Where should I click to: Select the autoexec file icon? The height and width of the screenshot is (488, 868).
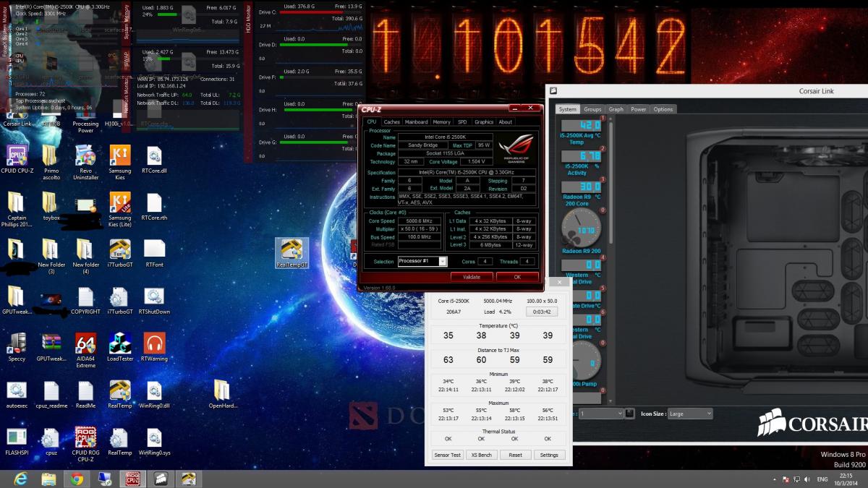(17, 395)
